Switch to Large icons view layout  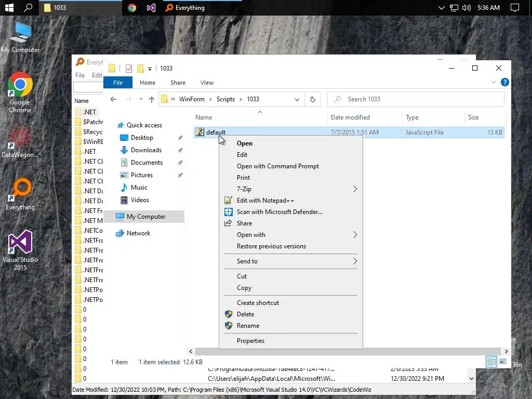tap(503, 362)
